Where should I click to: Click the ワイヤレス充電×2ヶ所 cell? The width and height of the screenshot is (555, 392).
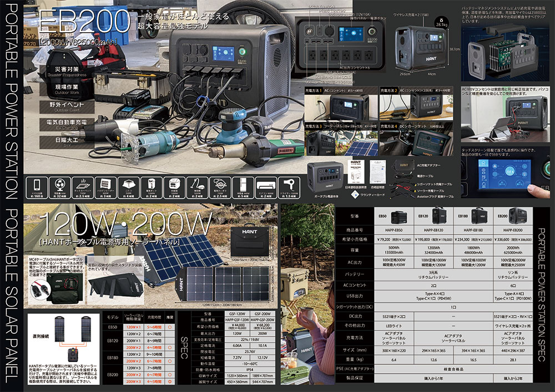pos(513,325)
